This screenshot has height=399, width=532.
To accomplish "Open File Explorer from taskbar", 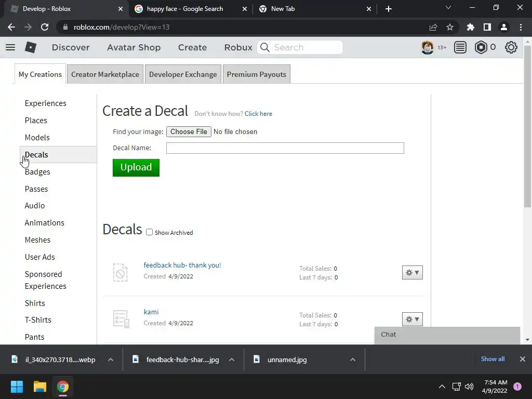I will (x=39, y=387).
